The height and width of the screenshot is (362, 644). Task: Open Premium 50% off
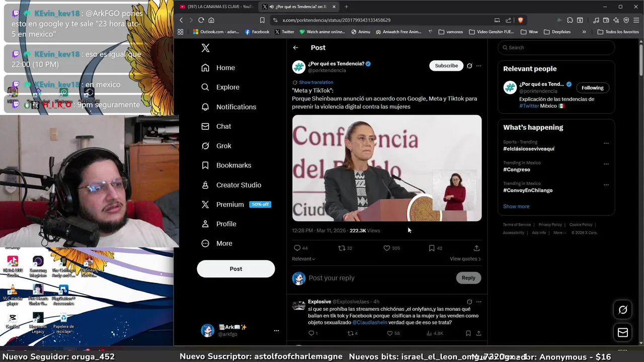click(236, 204)
